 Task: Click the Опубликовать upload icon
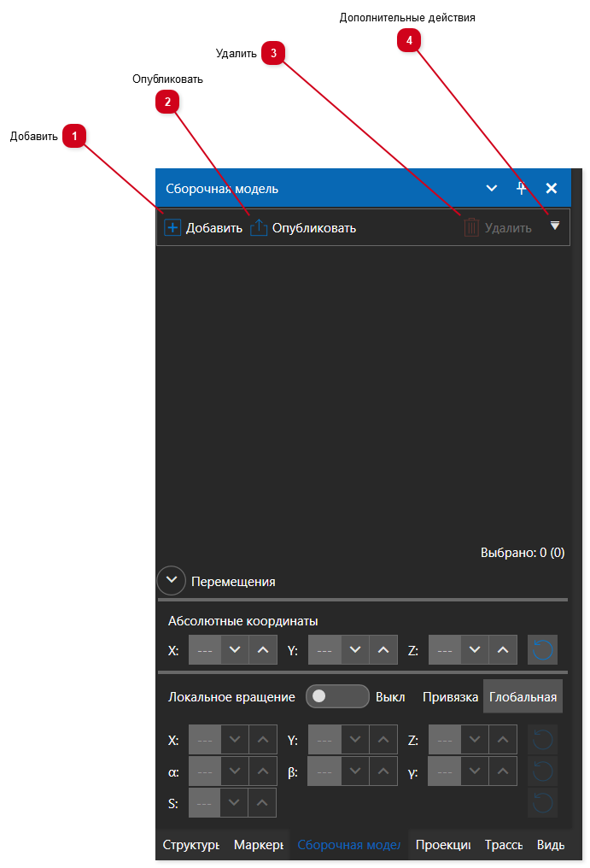[x=259, y=228]
